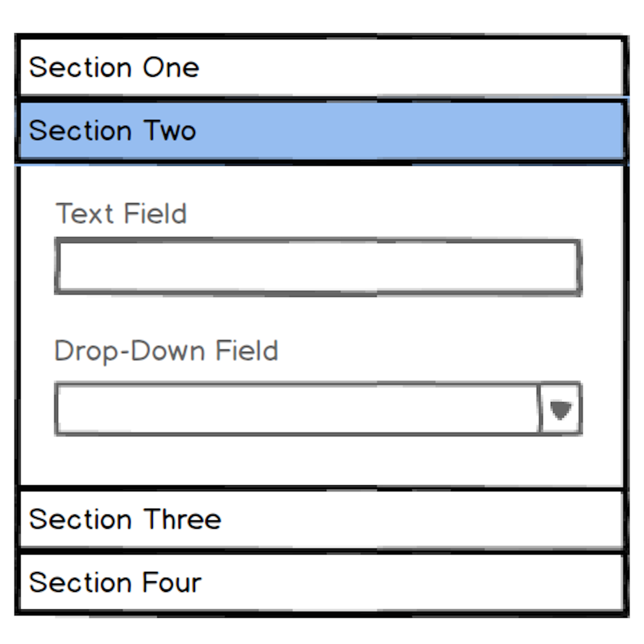The width and height of the screenshot is (644, 644).
Task: Click the drop-down arrow icon
Action: point(560,409)
